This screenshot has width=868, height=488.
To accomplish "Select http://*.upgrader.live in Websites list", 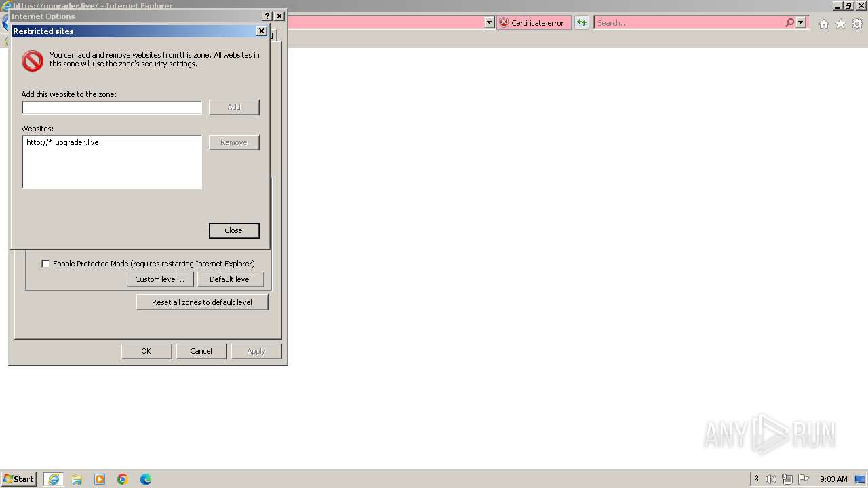I will click(62, 142).
